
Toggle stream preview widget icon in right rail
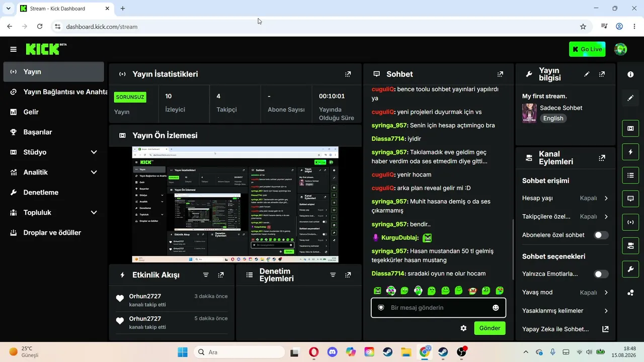coord(630,128)
